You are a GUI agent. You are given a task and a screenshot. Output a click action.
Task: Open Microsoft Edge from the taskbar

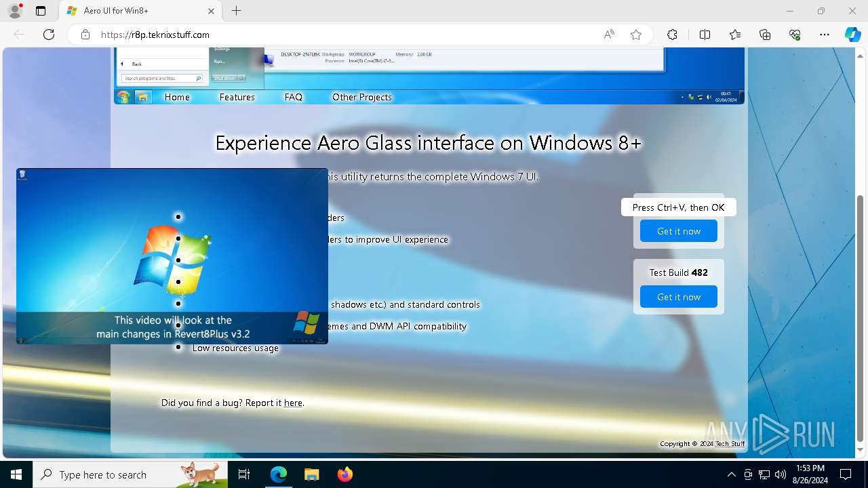click(279, 474)
